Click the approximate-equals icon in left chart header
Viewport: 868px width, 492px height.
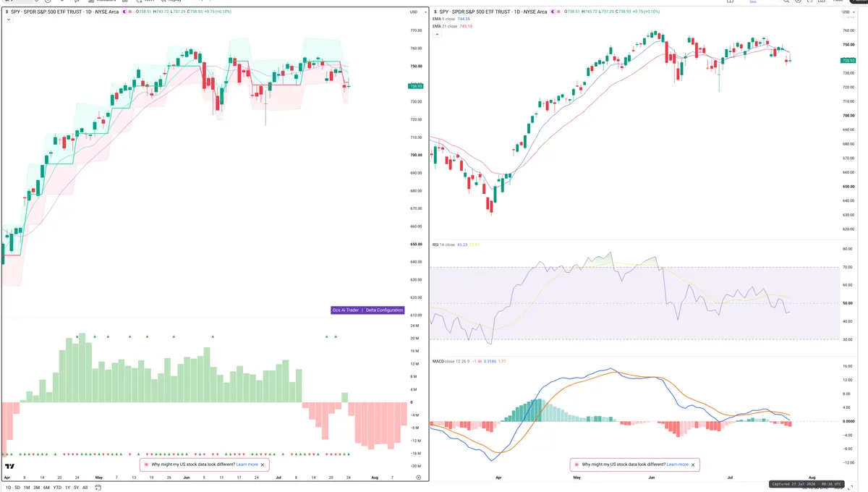click(130, 12)
